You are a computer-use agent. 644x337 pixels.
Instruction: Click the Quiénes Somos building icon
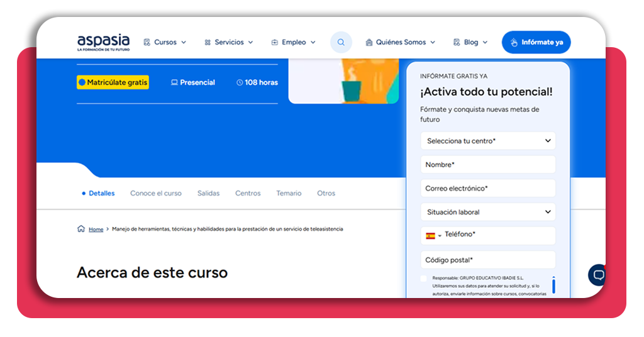coord(369,42)
